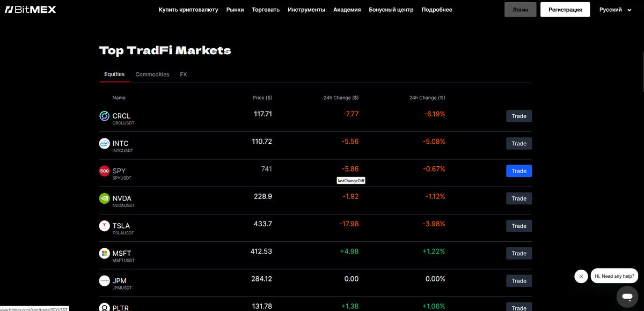Click the NVDA price 228.9
The width and height of the screenshot is (644, 311).
click(263, 196)
